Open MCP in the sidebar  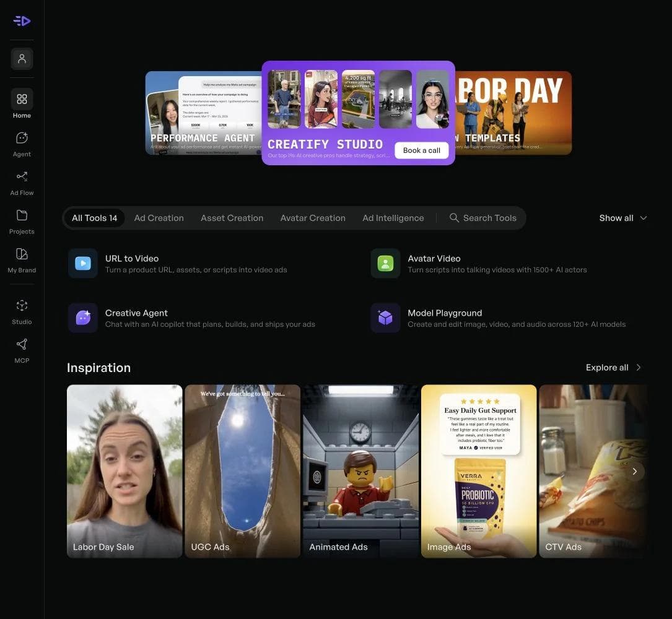22,350
